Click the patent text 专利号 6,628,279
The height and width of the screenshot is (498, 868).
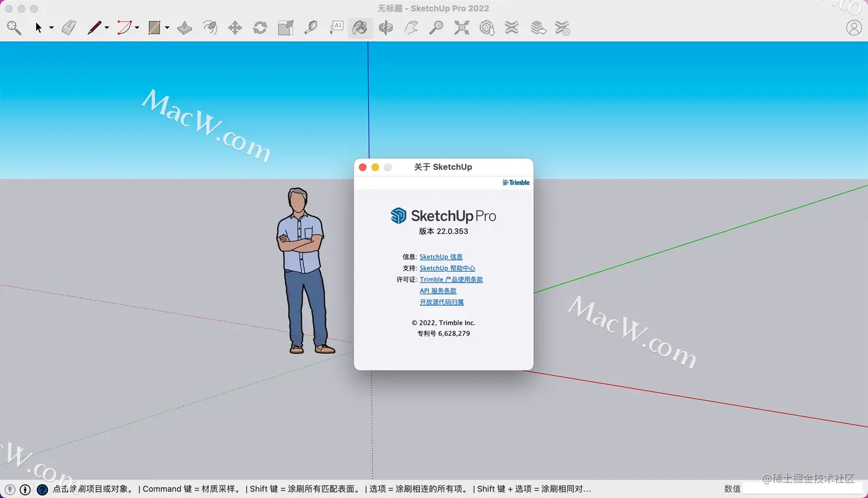(443, 334)
